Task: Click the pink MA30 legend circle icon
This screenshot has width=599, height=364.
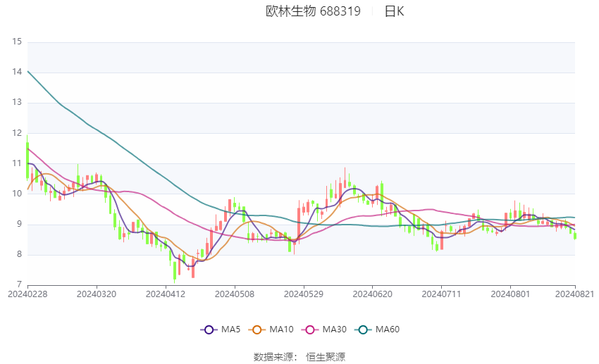Action: [310, 330]
